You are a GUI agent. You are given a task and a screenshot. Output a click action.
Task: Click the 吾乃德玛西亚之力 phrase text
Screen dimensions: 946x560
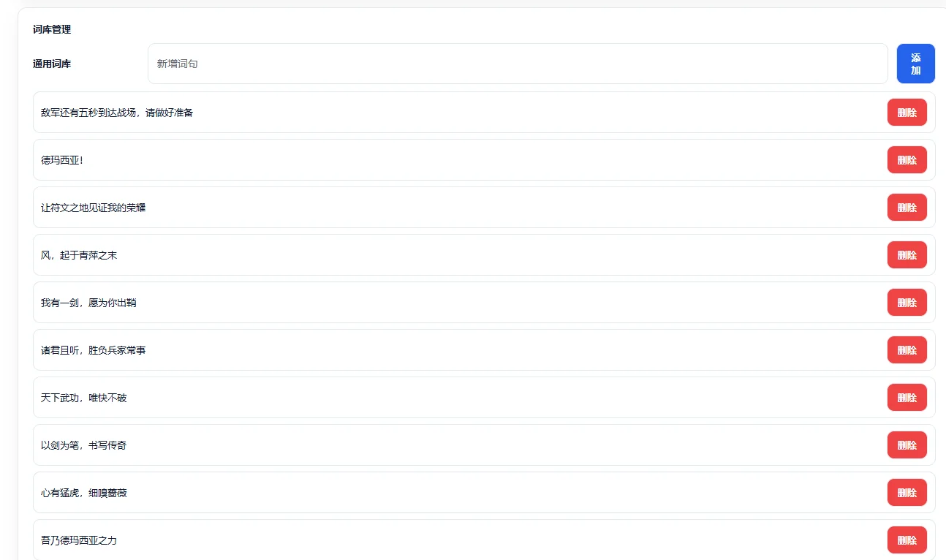(79, 540)
